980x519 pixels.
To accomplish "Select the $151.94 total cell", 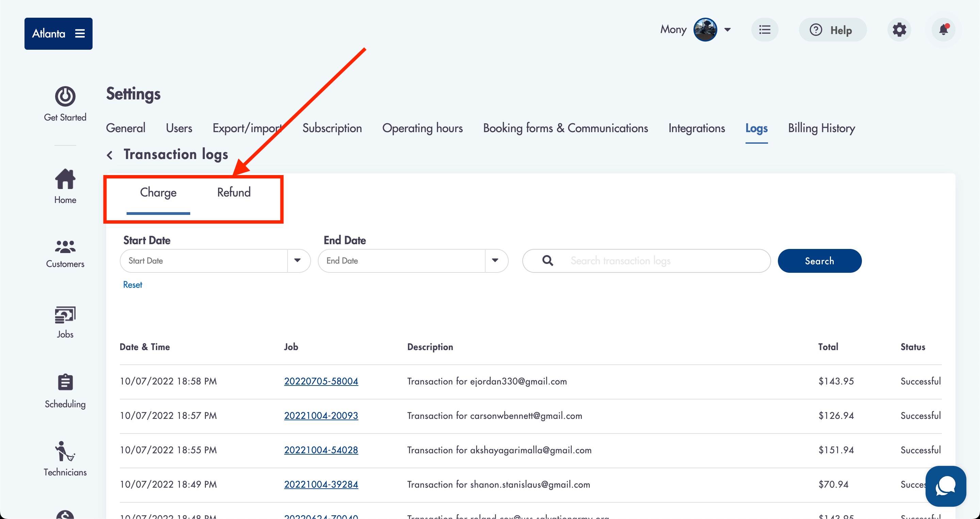I will 836,450.
